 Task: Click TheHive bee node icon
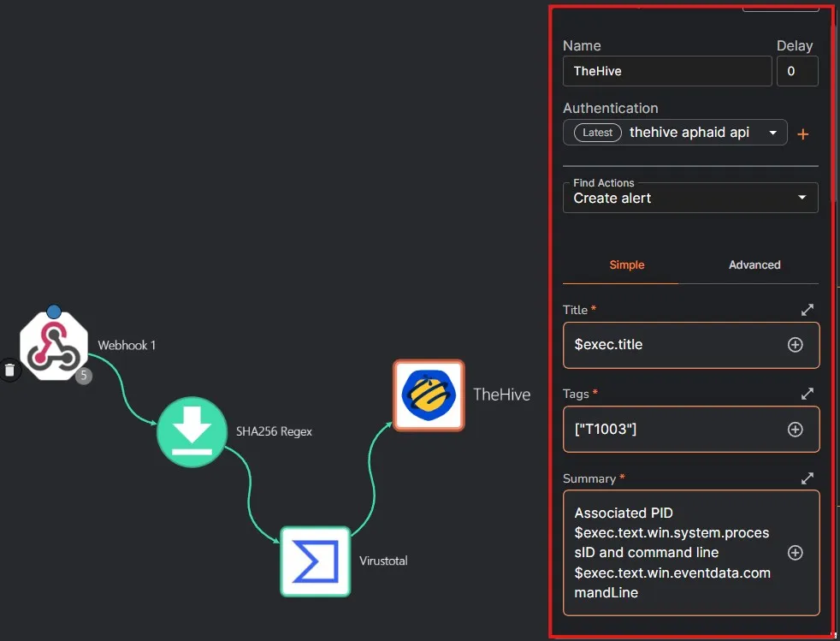click(x=429, y=395)
